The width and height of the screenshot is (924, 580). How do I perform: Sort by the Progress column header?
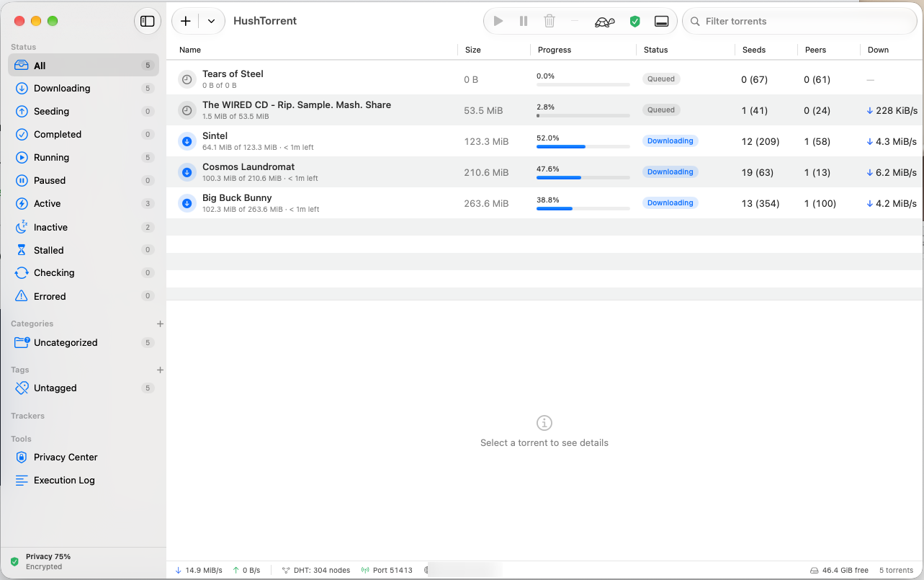[x=555, y=50]
